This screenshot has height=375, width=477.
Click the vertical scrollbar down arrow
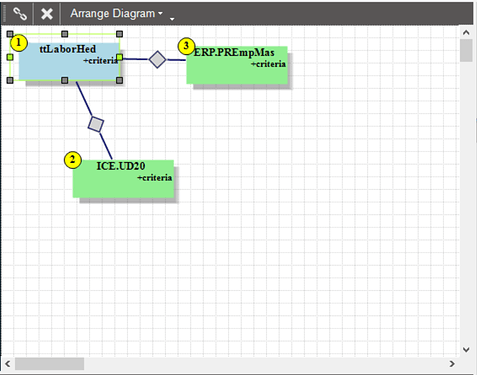click(466, 349)
